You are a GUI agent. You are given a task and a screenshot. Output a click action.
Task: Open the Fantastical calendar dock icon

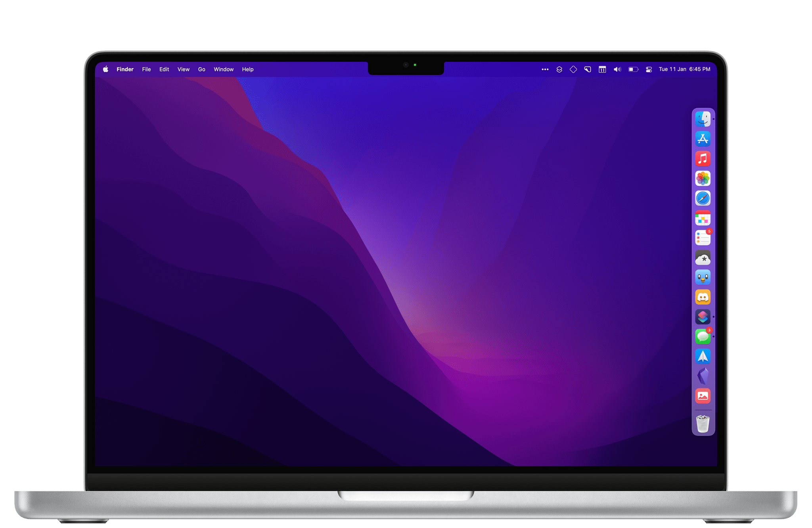coord(703,218)
